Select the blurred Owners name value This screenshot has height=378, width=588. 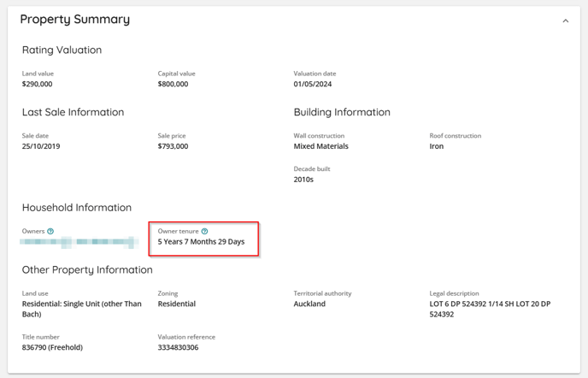click(79, 242)
